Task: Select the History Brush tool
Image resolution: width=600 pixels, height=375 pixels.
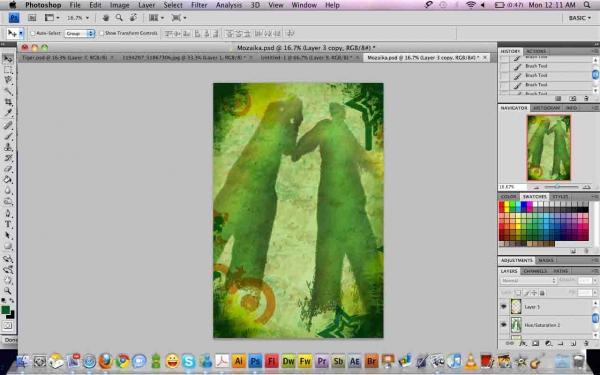Action: (8, 158)
